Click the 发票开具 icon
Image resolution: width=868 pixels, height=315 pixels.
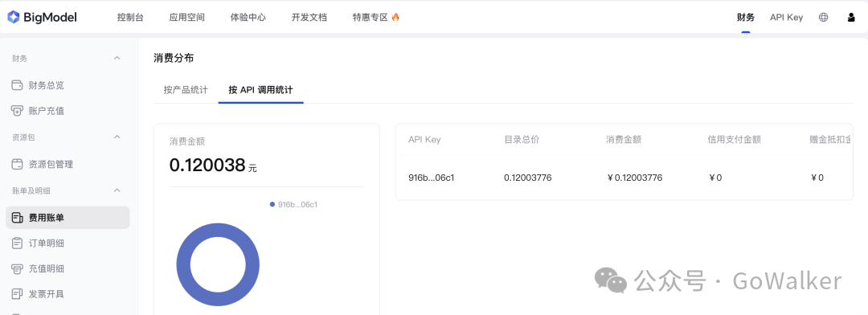17,294
